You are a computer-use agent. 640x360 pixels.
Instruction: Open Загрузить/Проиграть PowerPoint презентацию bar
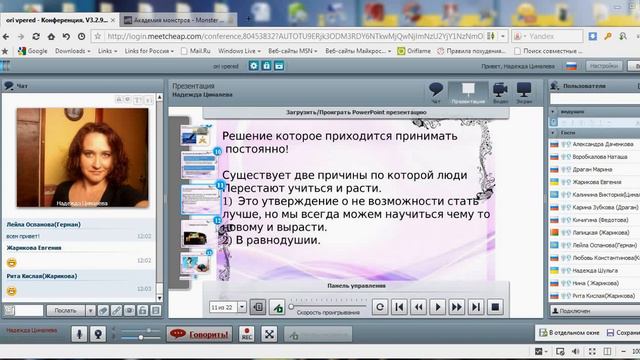pyautogui.click(x=356, y=112)
